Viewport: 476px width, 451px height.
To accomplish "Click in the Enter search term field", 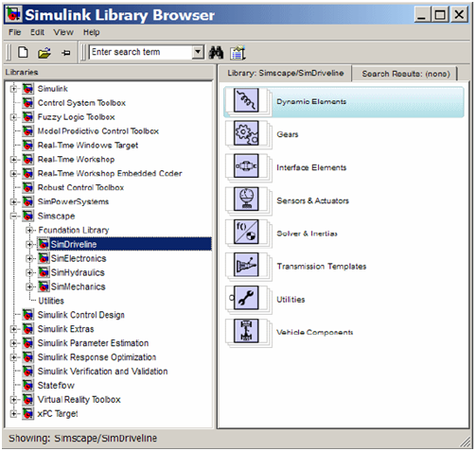I will 141,52.
